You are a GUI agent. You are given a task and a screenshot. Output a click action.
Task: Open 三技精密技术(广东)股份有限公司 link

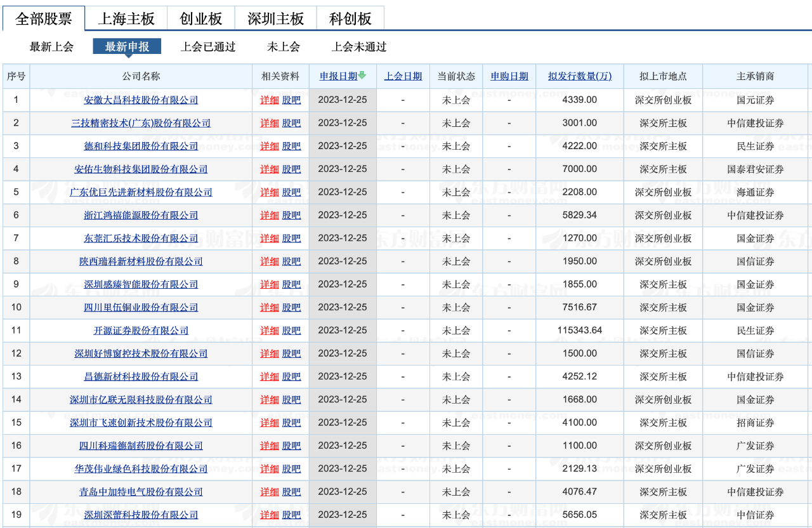[141, 123]
